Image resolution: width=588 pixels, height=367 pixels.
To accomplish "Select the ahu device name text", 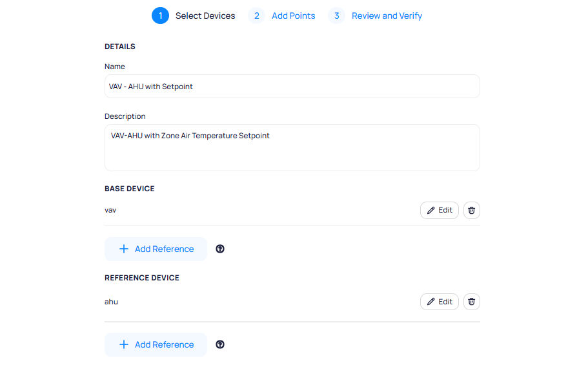I will tap(111, 302).
